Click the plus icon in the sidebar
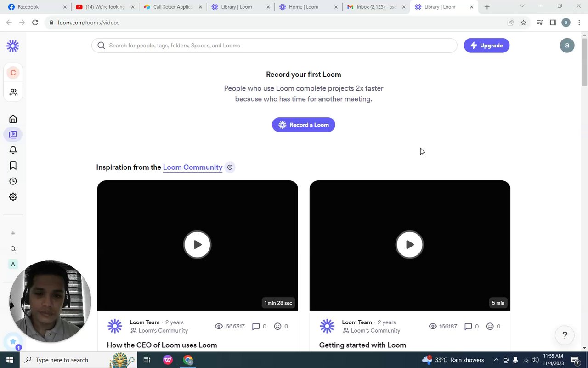 click(x=13, y=233)
